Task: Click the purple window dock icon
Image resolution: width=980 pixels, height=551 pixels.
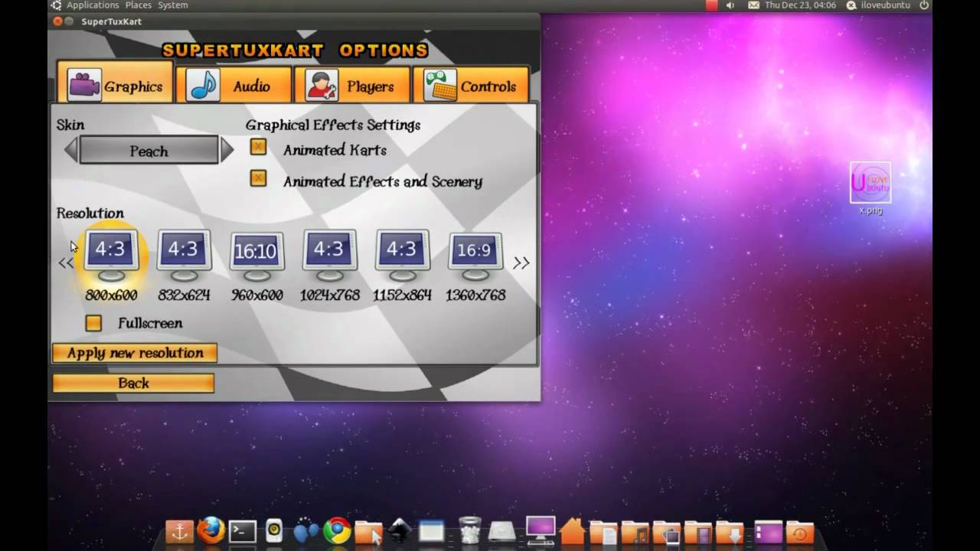Action: pos(768,532)
